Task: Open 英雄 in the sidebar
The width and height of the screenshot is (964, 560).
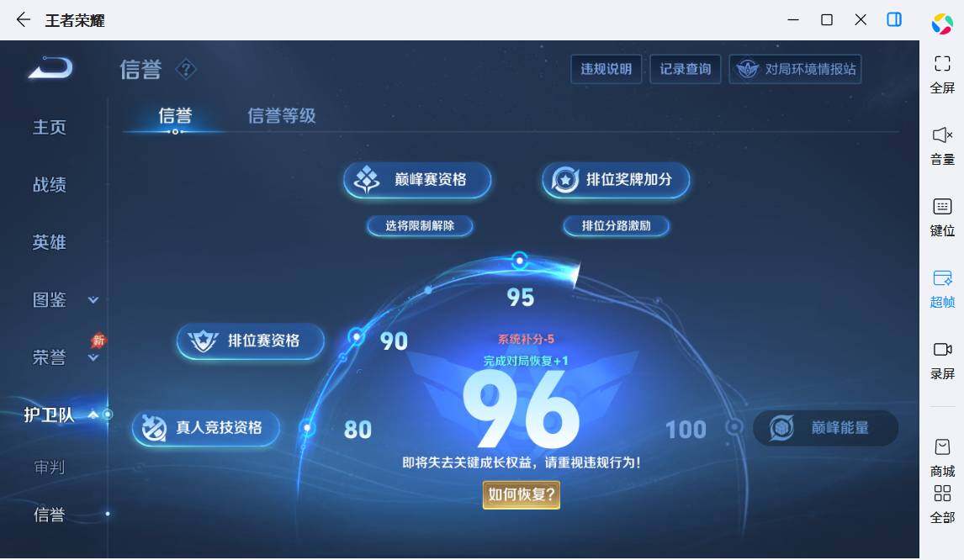Action: tap(49, 242)
